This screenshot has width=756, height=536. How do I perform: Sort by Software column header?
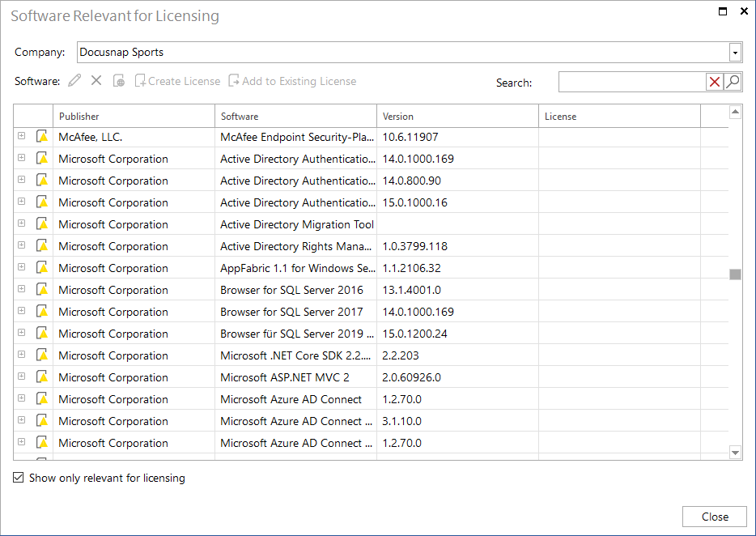point(295,117)
